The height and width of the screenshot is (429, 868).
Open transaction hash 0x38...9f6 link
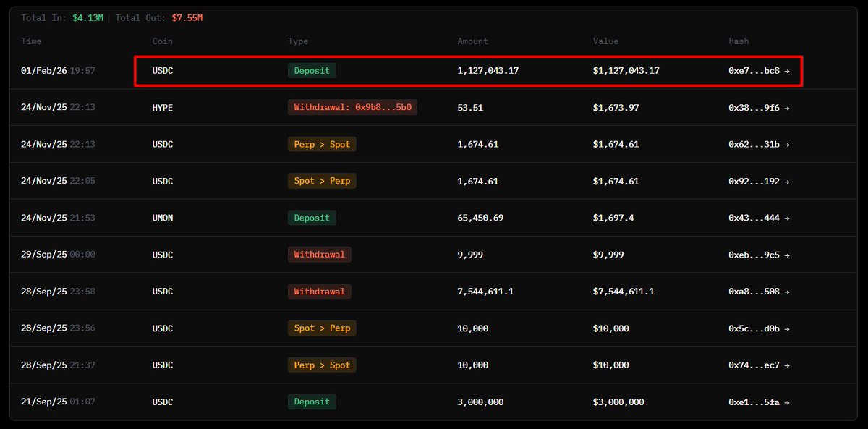(759, 108)
